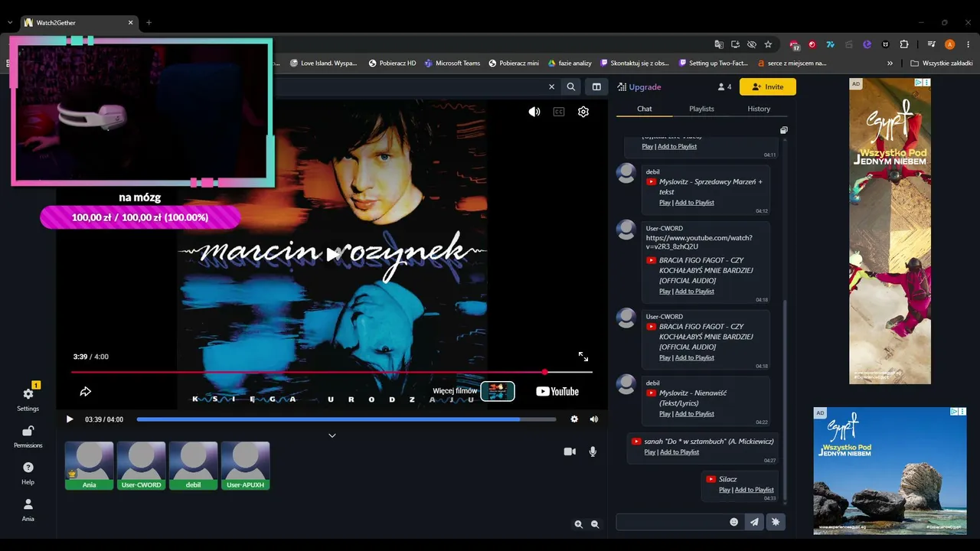Image resolution: width=980 pixels, height=551 pixels.
Task: Switch to the Playlists tab
Action: click(x=701, y=109)
